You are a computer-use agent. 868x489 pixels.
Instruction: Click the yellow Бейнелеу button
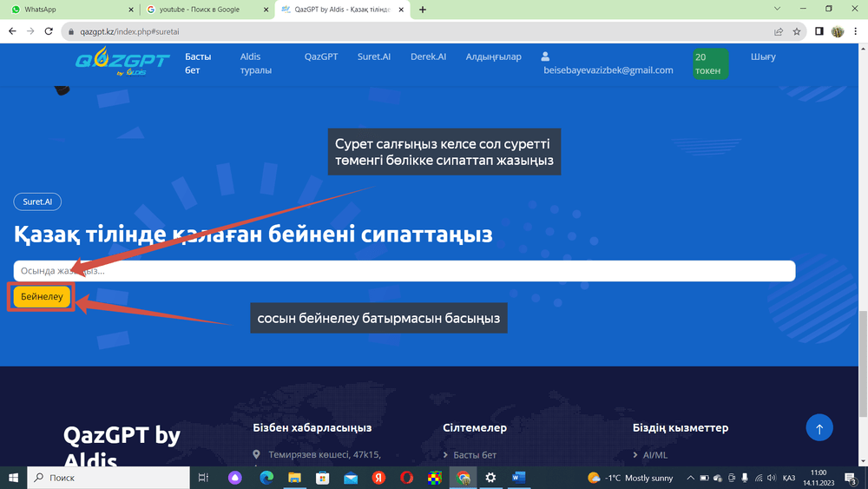pos(42,297)
